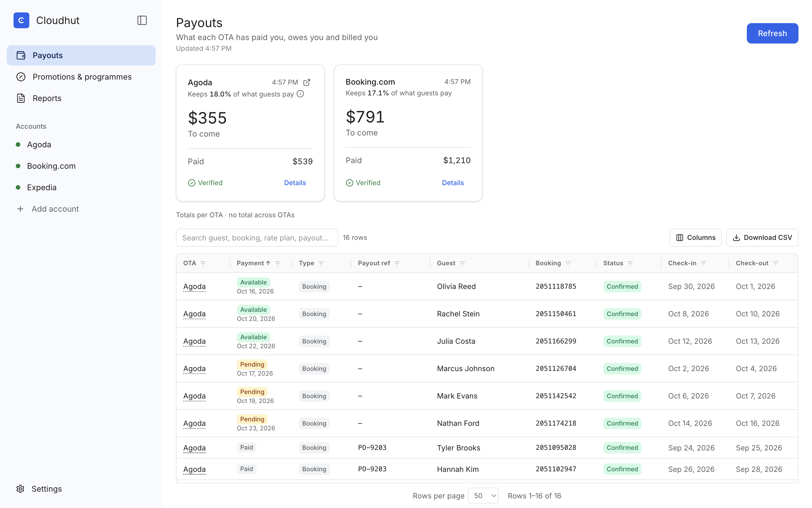Collapse the sidebar panel icon
The width and height of the screenshot is (812, 508).
[142, 21]
